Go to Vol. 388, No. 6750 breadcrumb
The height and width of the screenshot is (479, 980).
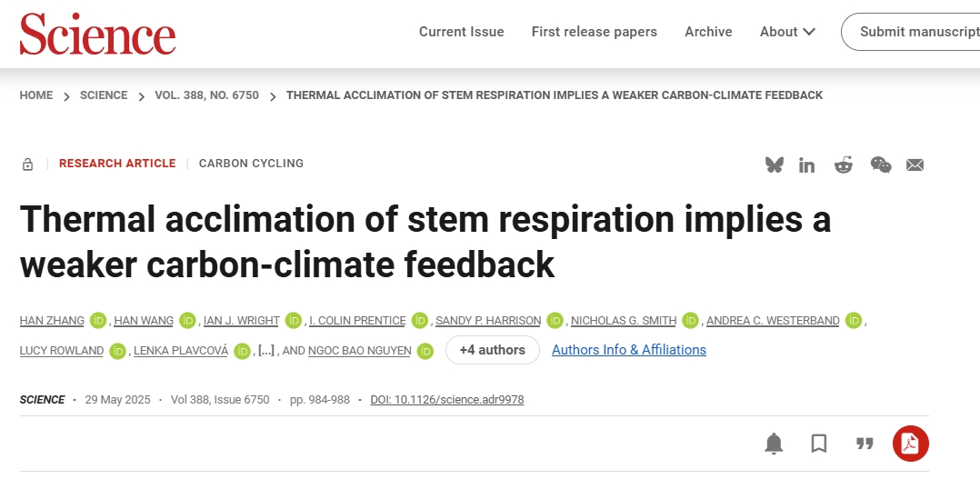[x=207, y=95]
